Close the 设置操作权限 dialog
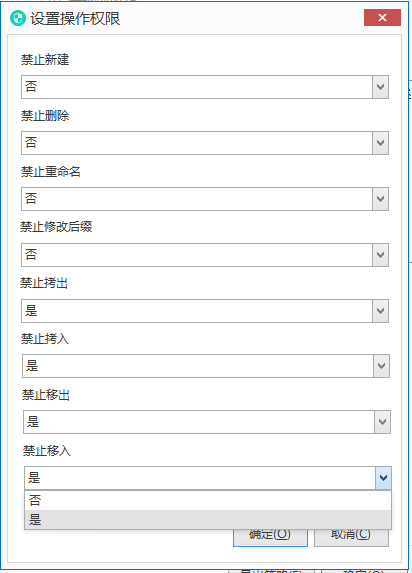The image size is (412, 573). click(x=382, y=18)
